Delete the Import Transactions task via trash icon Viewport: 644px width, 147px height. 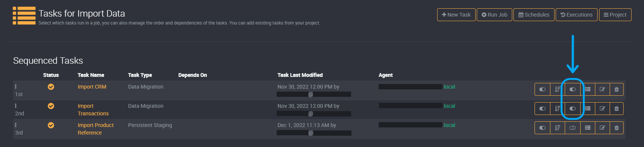616,109
